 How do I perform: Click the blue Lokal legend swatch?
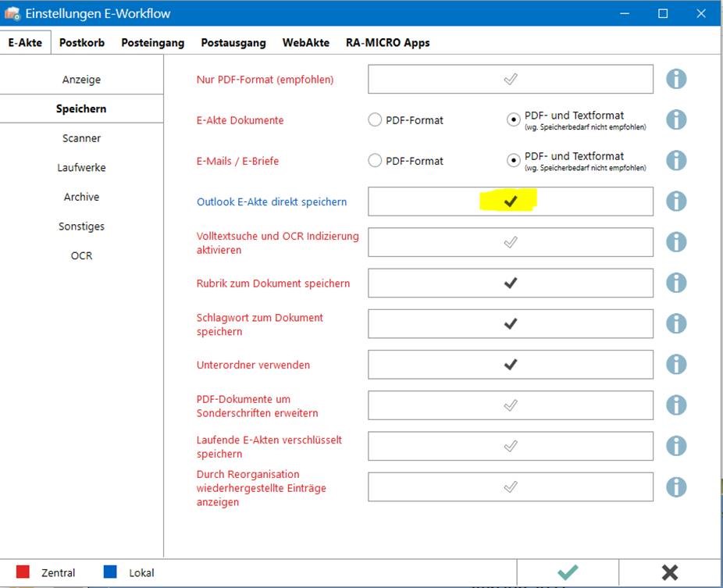point(110,572)
